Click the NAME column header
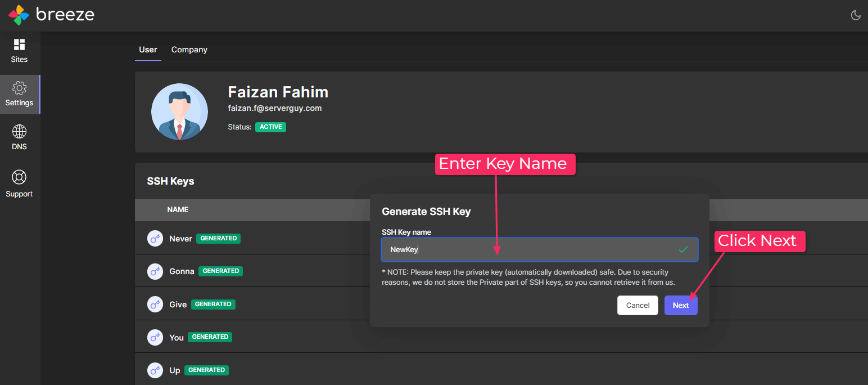The height and width of the screenshot is (385, 868). click(x=178, y=209)
